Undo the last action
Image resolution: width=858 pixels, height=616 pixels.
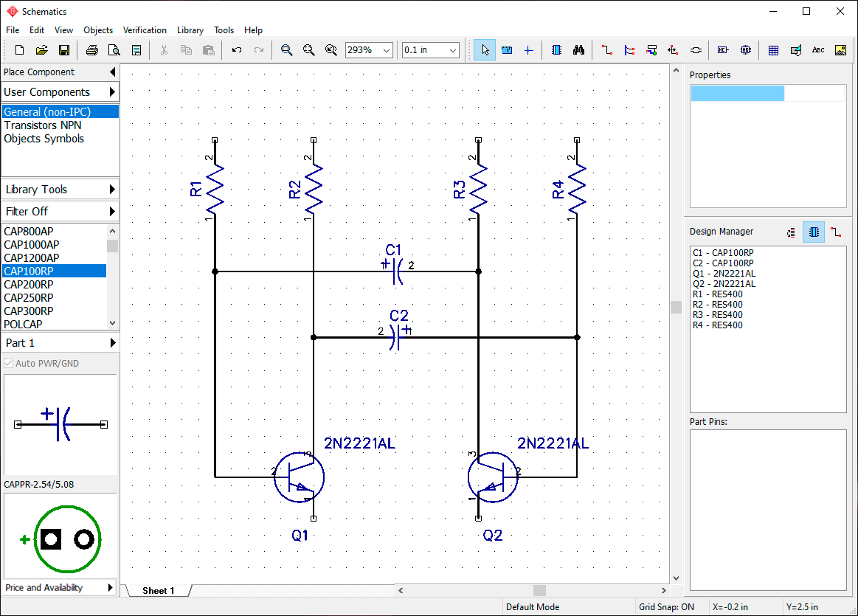(236, 49)
